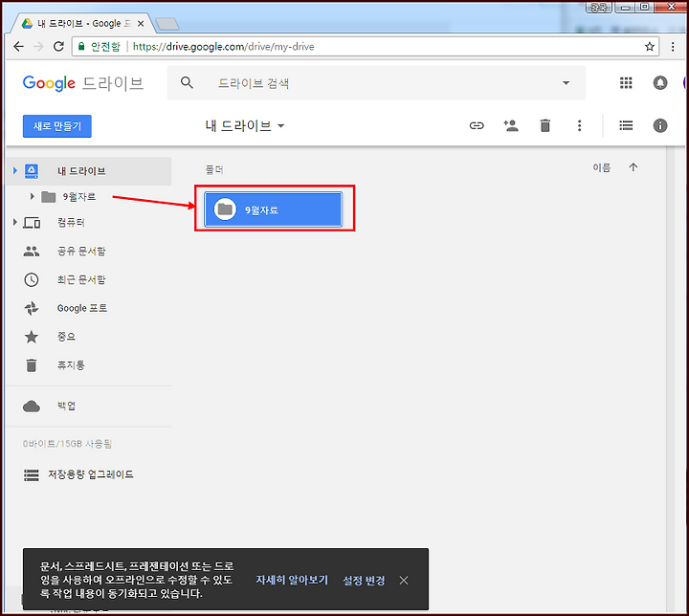Screen dimensions: 689x616
Task: Bookmark page with the star icon
Action: [650, 47]
